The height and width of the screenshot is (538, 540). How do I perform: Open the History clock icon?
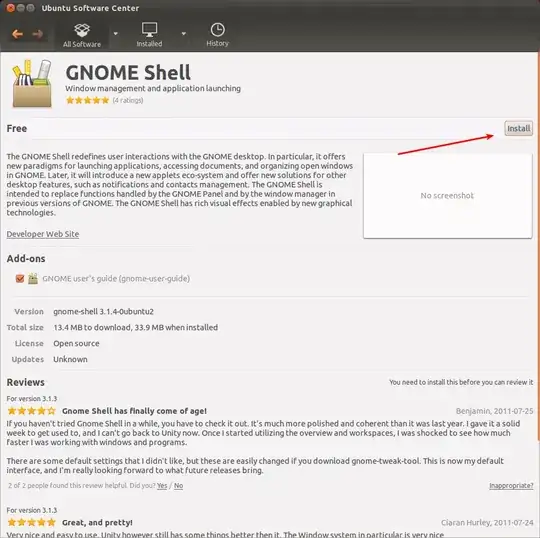(218, 30)
